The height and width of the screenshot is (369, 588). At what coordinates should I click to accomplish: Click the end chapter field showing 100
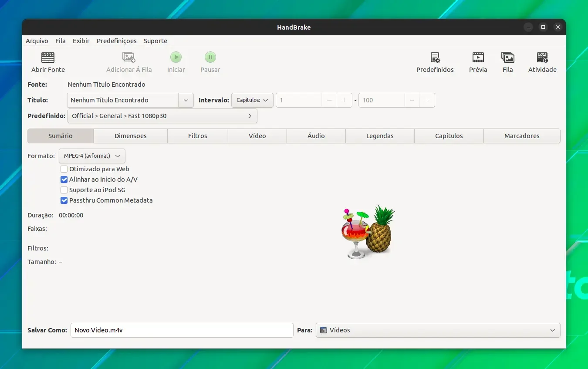click(x=382, y=100)
